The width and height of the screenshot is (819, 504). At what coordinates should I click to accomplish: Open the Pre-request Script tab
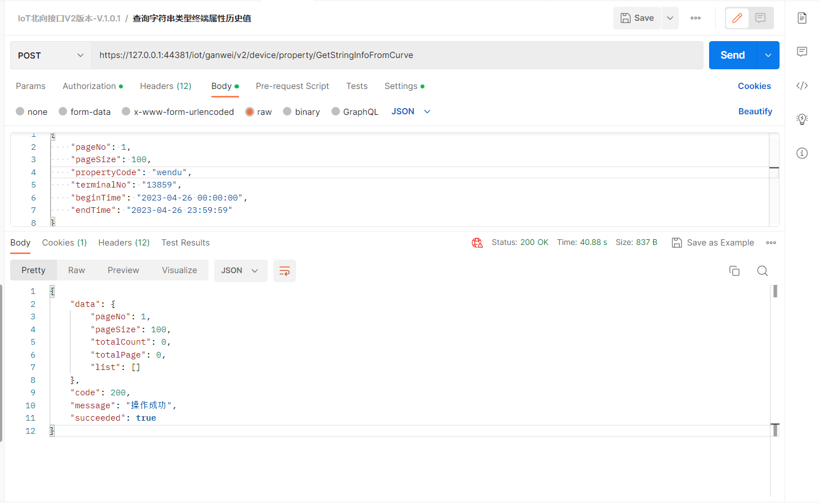(292, 86)
